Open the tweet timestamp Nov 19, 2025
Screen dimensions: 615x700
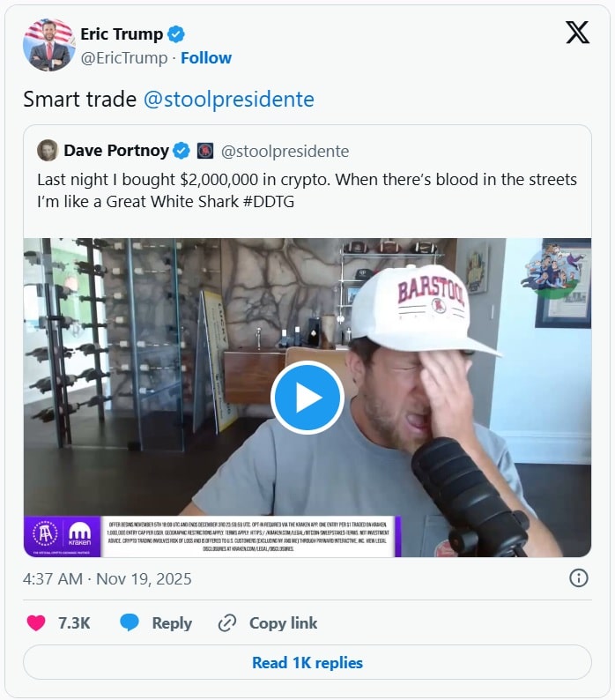[x=107, y=579]
